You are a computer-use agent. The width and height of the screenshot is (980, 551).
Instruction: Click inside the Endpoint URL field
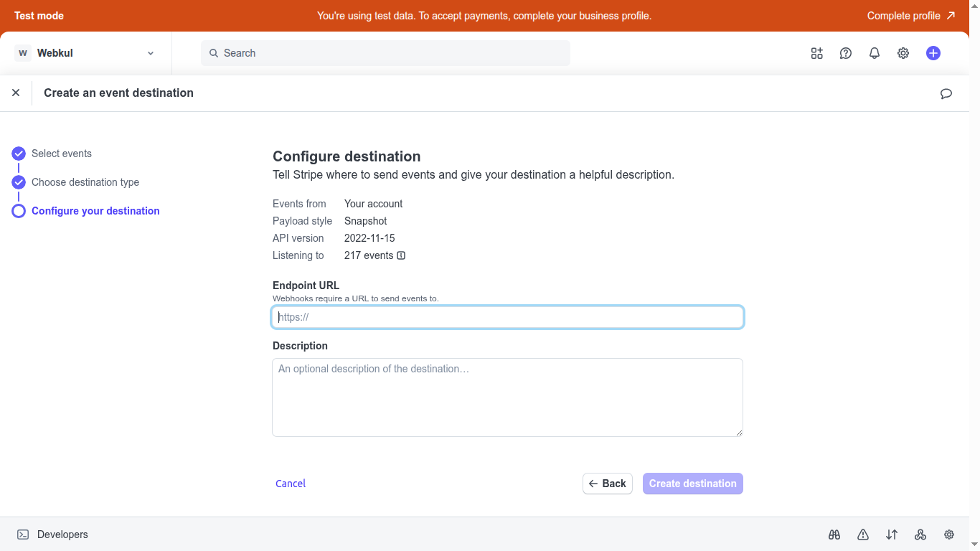507,316
